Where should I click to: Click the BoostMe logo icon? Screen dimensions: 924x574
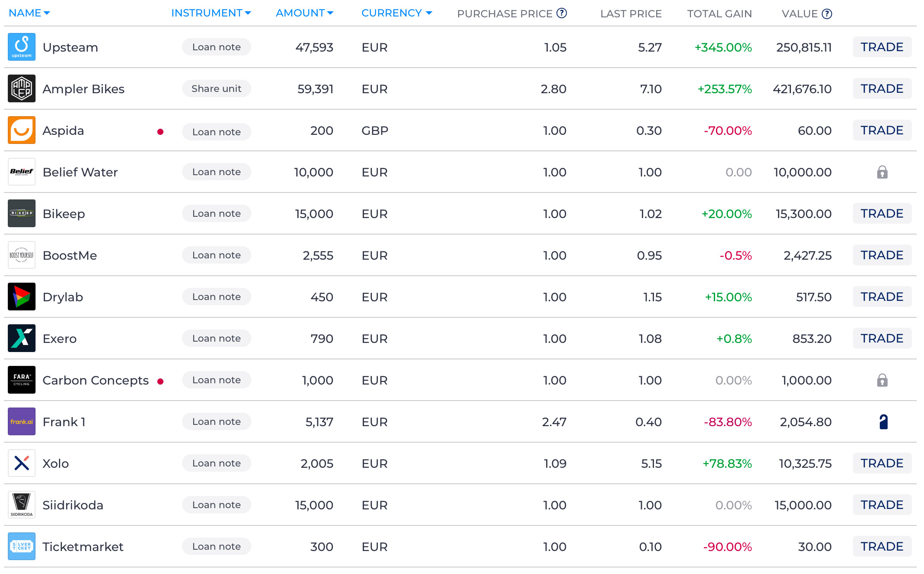(22, 255)
